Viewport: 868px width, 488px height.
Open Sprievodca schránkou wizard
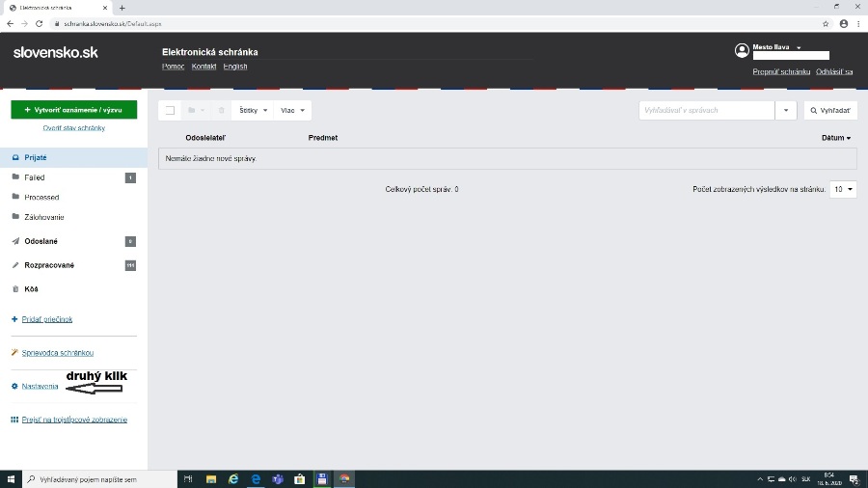pyautogui.click(x=57, y=353)
